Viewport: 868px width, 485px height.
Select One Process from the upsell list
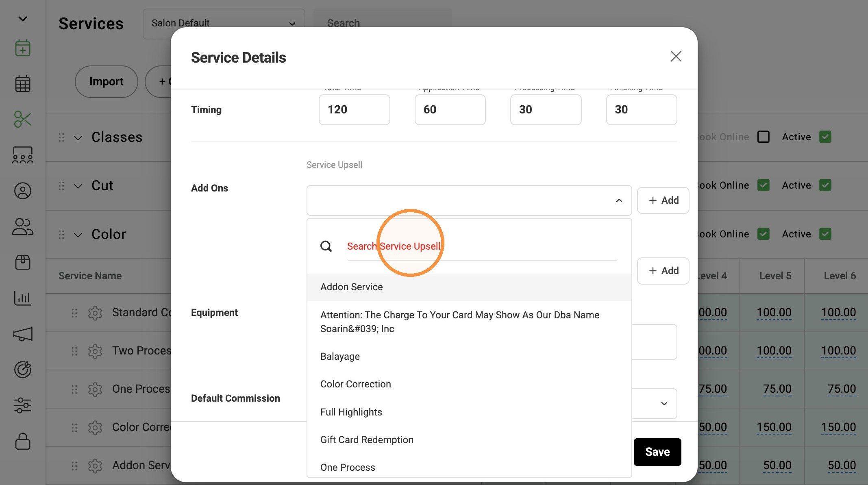(469, 468)
